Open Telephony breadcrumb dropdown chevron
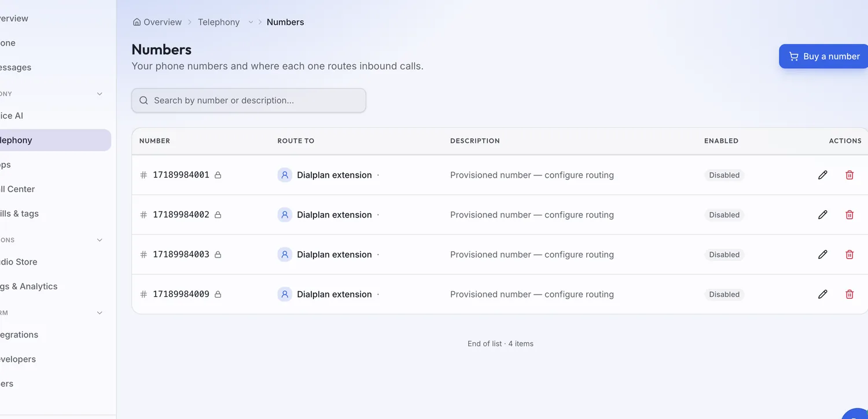The width and height of the screenshot is (868, 419). [251, 22]
